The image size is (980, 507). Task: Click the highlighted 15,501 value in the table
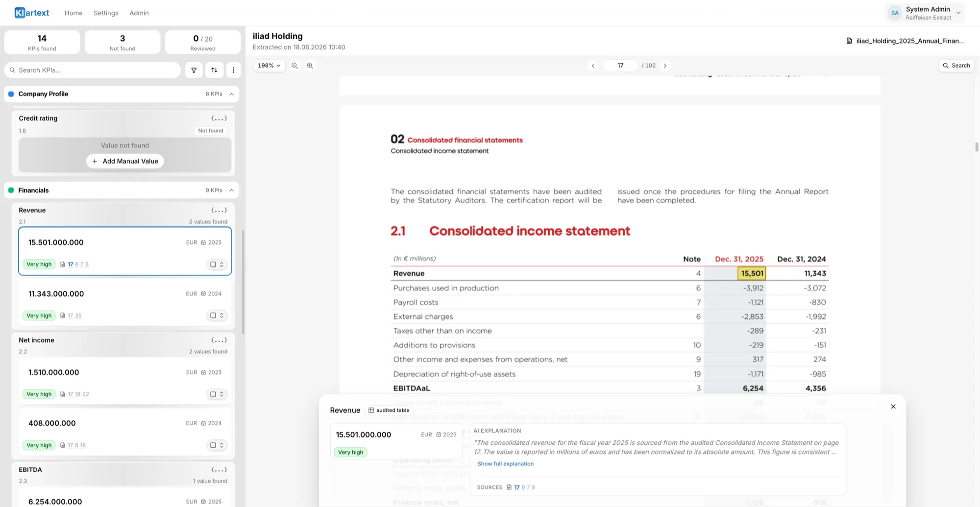coord(752,274)
